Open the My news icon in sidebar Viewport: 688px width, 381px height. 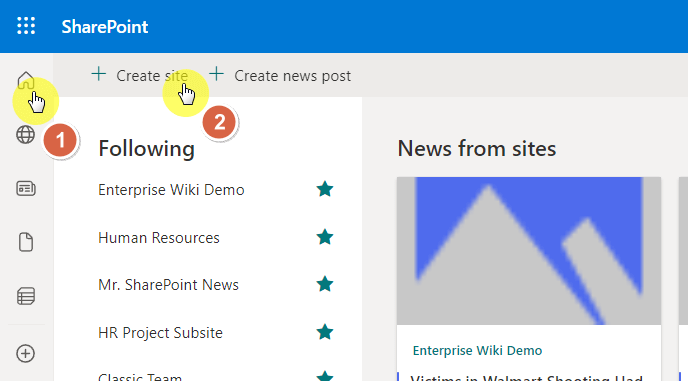pyautogui.click(x=26, y=189)
